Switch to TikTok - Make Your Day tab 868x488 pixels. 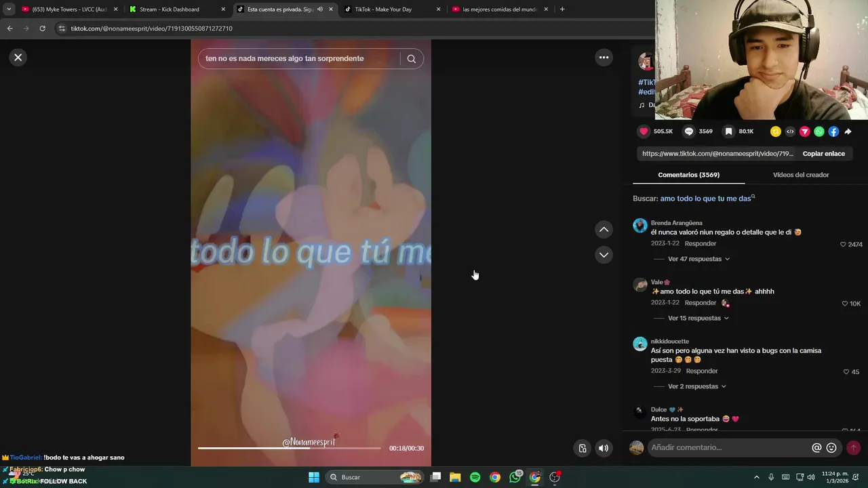tap(392, 9)
